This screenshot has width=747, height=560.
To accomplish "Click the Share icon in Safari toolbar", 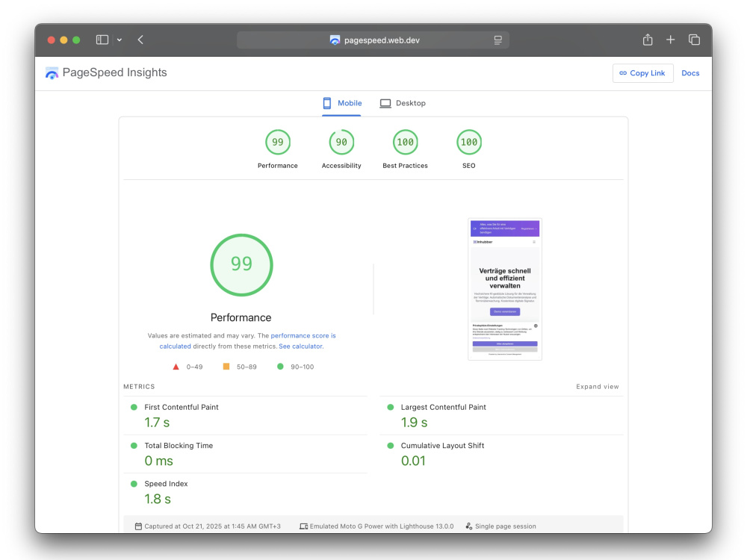I will (x=648, y=40).
